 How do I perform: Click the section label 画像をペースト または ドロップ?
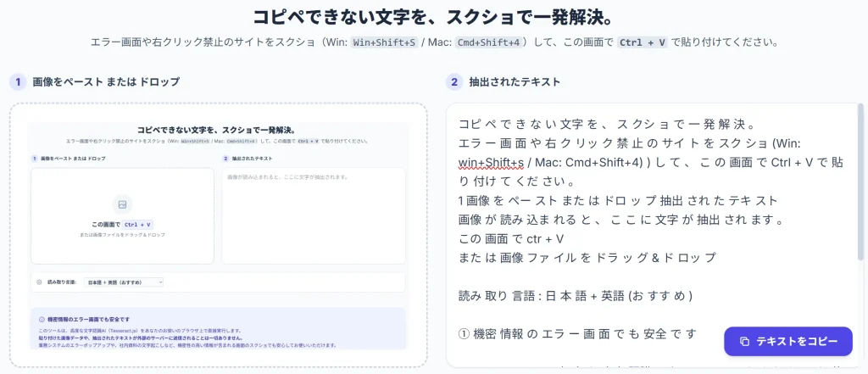point(104,82)
